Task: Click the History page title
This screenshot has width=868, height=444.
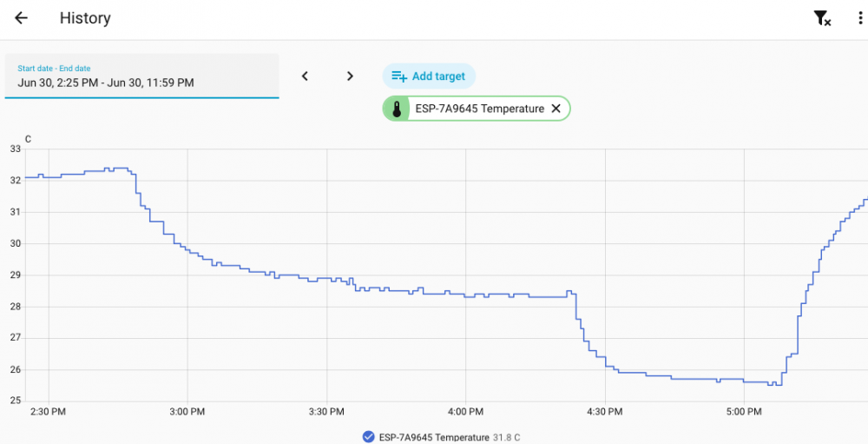Action: [85, 17]
